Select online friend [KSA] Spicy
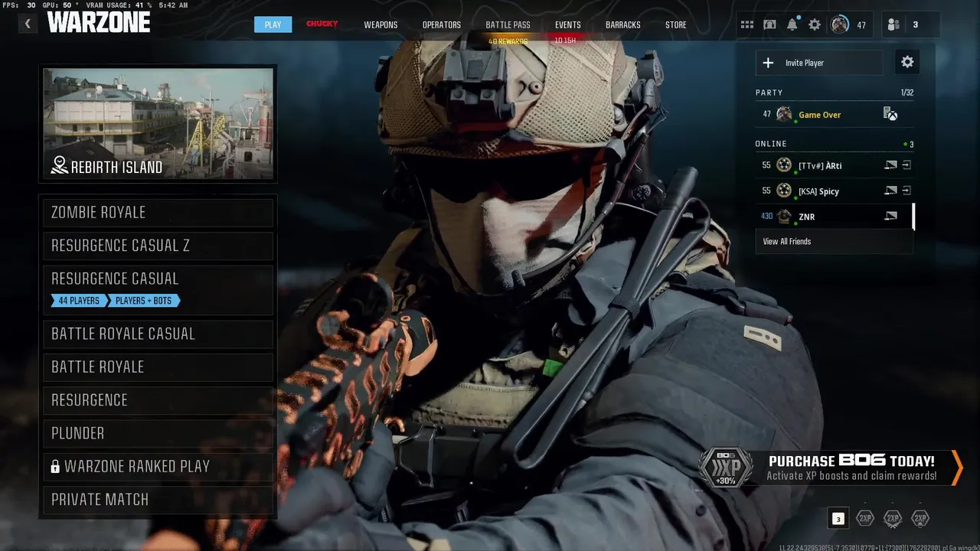Viewport: 980px width, 551px height. point(834,191)
